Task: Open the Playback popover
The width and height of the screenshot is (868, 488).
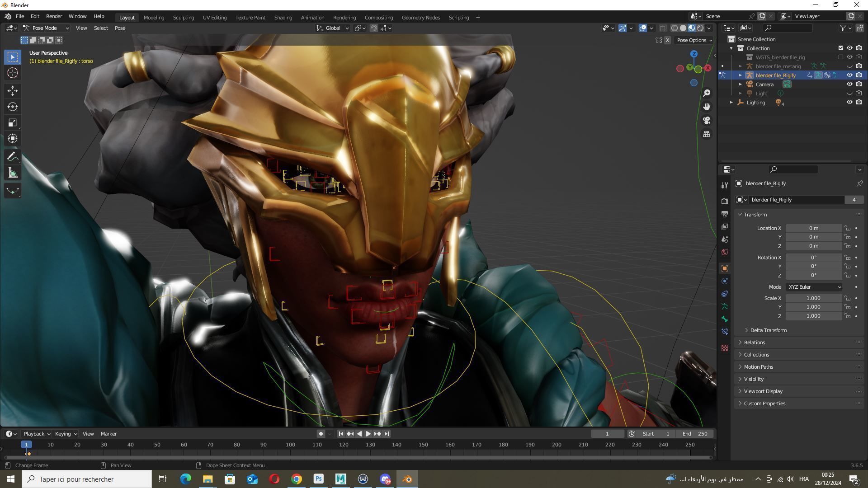Action: [x=37, y=434]
